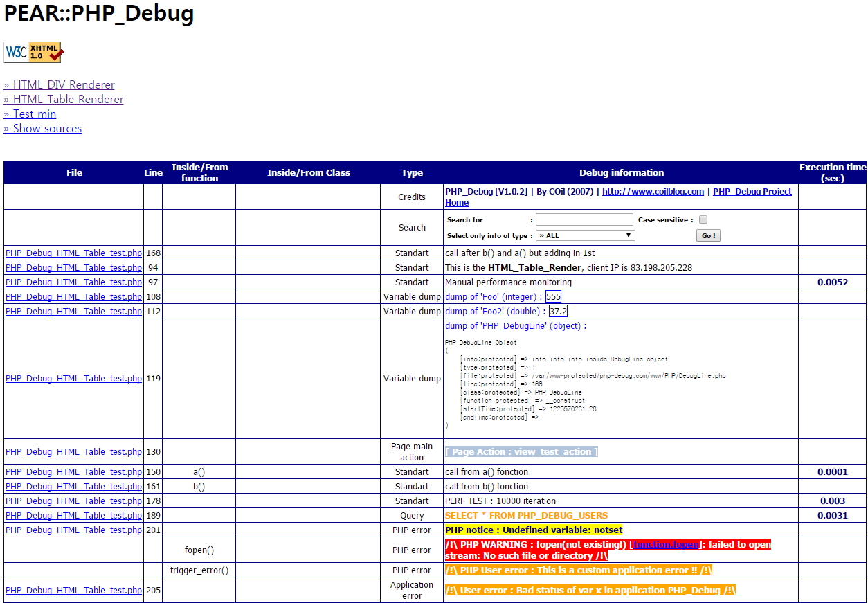Open the file link for line 178
This screenshot has width=868, height=603.
[73, 501]
